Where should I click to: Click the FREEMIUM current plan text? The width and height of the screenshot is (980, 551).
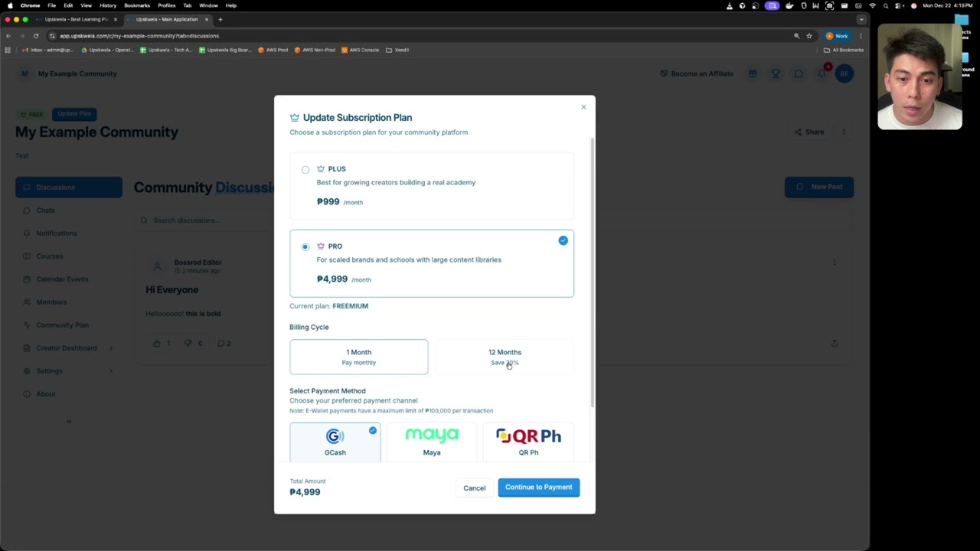pyautogui.click(x=350, y=306)
